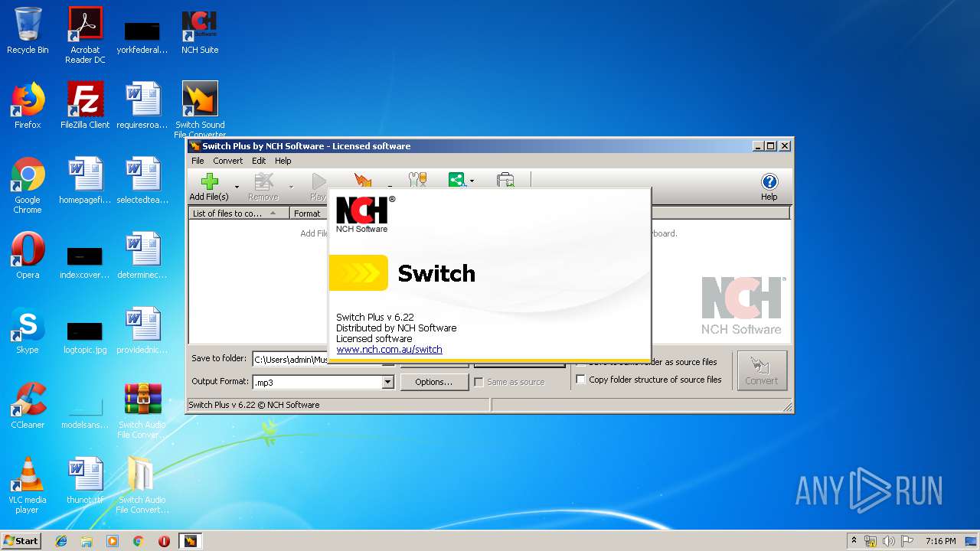Open the Help menu in menu bar
Screen dimensions: 980x551
pyautogui.click(x=283, y=161)
